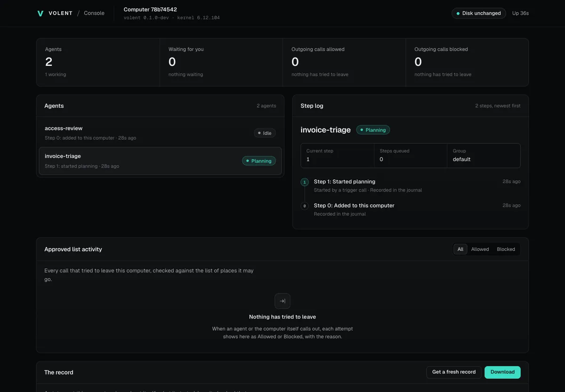
Task: Click the Nothing has tried to leave message
Action: [282, 317]
